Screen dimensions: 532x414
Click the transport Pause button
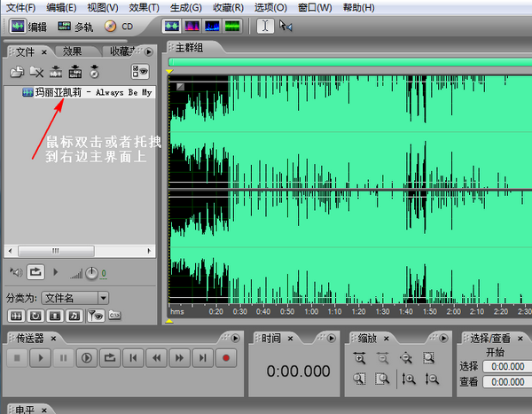tap(64, 358)
